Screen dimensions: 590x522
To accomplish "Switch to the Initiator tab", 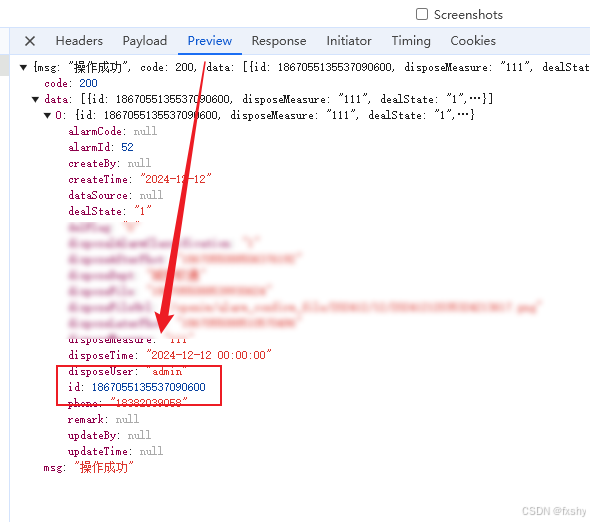I will (349, 41).
